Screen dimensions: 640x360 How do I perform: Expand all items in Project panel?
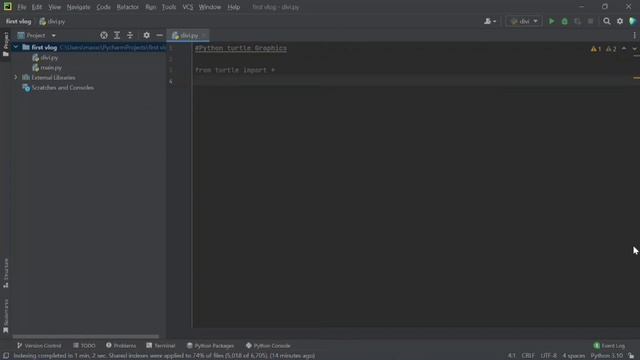(117, 36)
